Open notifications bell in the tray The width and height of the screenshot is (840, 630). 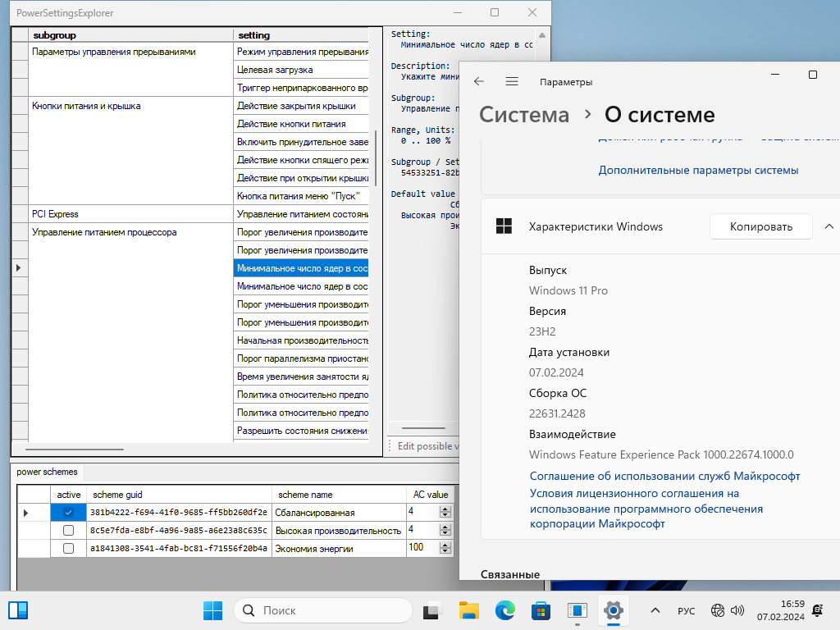[818, 610]
